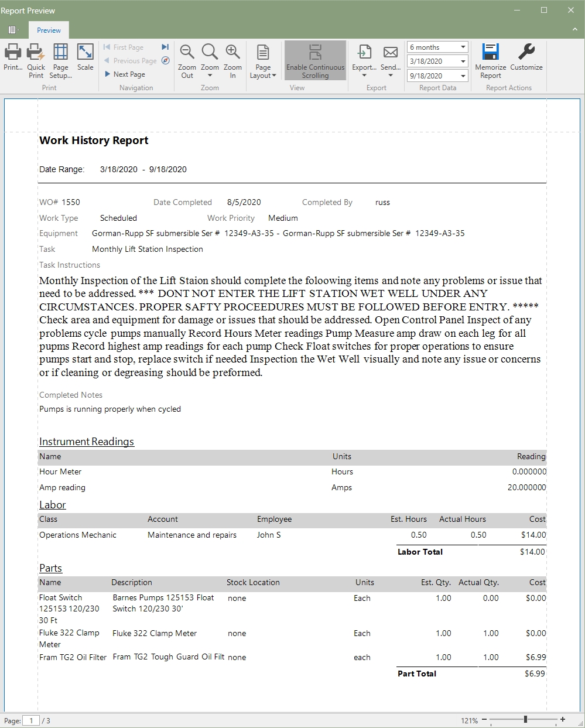Click Monthly Lift Station Inspection task text

(x=148, y=249)
